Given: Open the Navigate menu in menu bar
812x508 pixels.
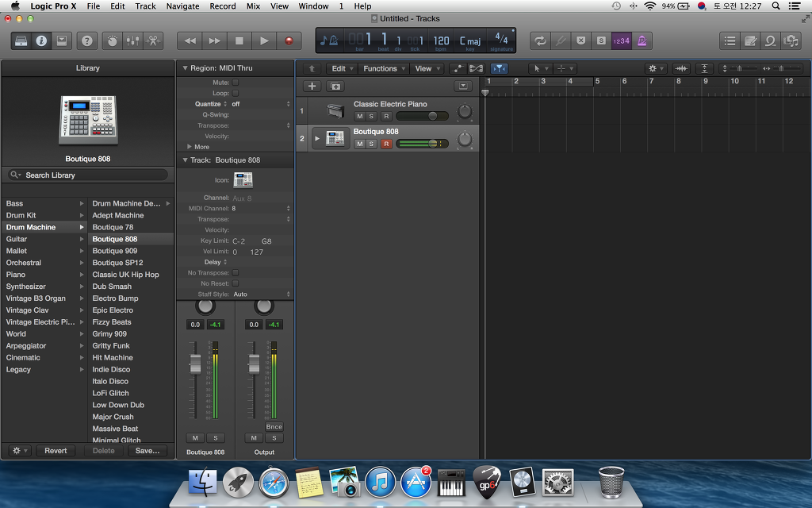Looking at the screenshot, I should point(182,6).
